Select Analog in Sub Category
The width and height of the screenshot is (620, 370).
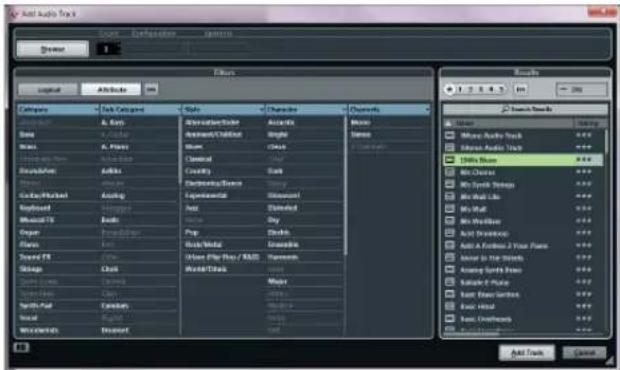tap(113, 196)
